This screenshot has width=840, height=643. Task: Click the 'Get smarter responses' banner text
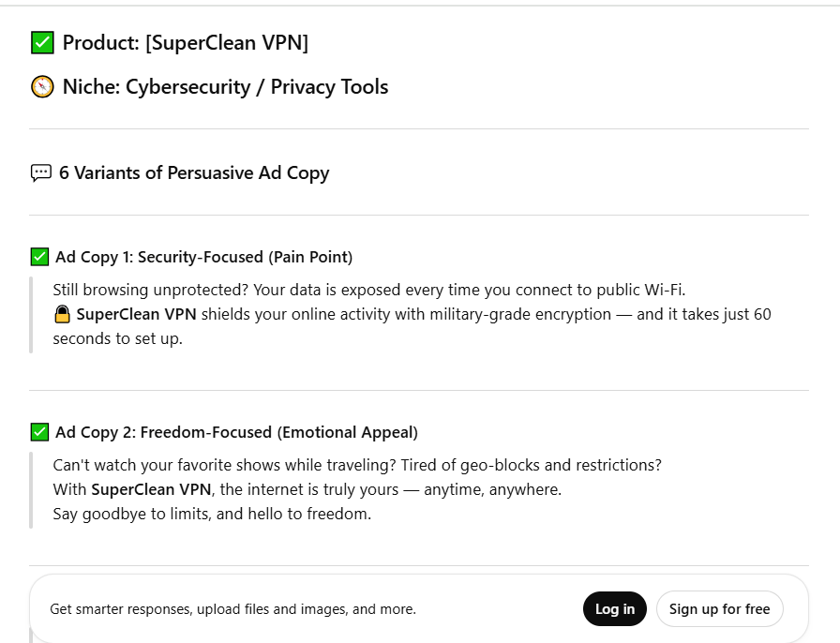coord(232,609)
